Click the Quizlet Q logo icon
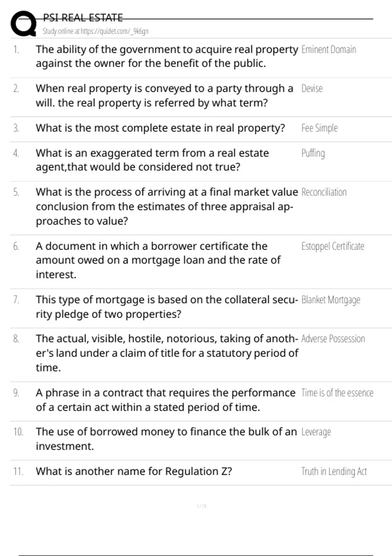 click(24, 24)
